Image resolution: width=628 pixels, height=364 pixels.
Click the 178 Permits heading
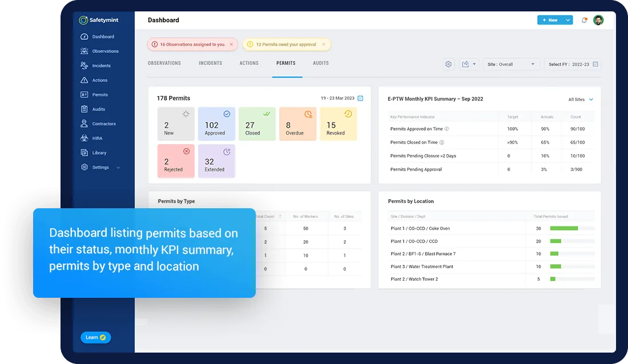click(x=174, y=98)
